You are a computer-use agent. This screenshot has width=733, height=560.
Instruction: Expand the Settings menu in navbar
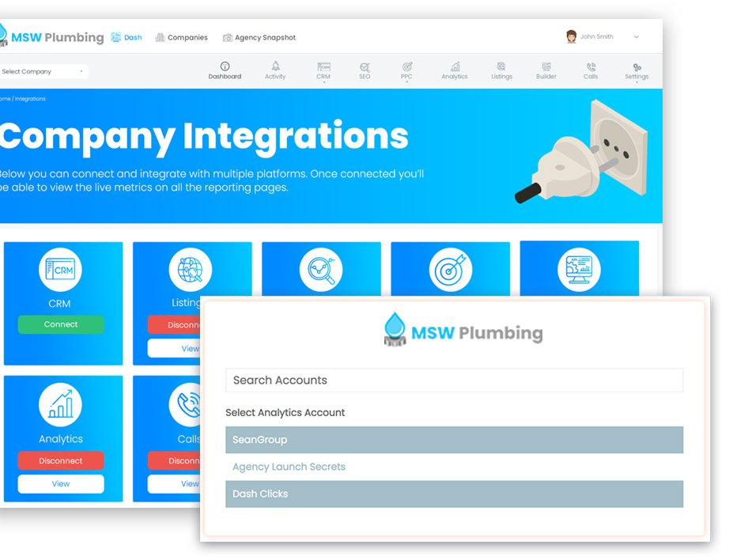tap(637, 71)
